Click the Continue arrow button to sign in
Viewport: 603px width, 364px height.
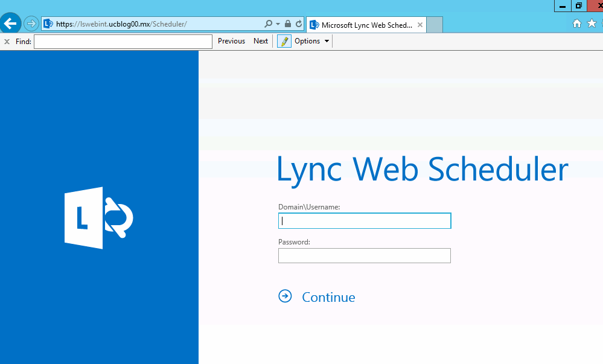coord(285,296)
